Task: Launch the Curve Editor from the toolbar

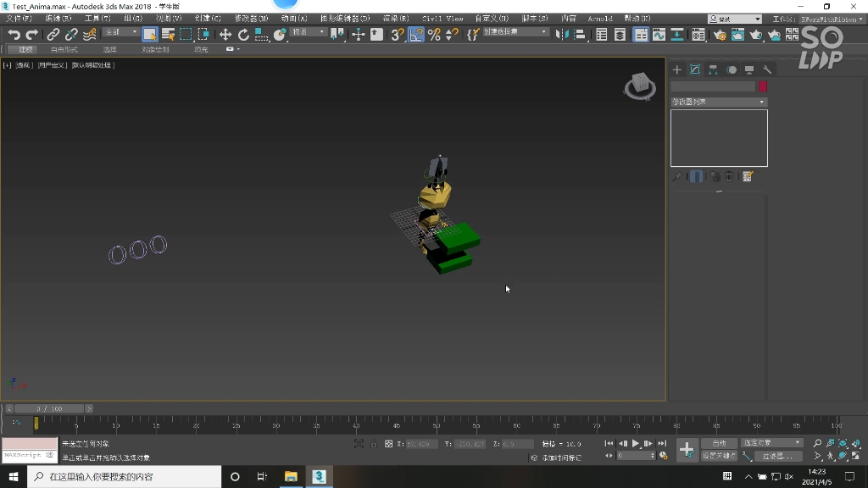Action: click(x=659, y=35)
